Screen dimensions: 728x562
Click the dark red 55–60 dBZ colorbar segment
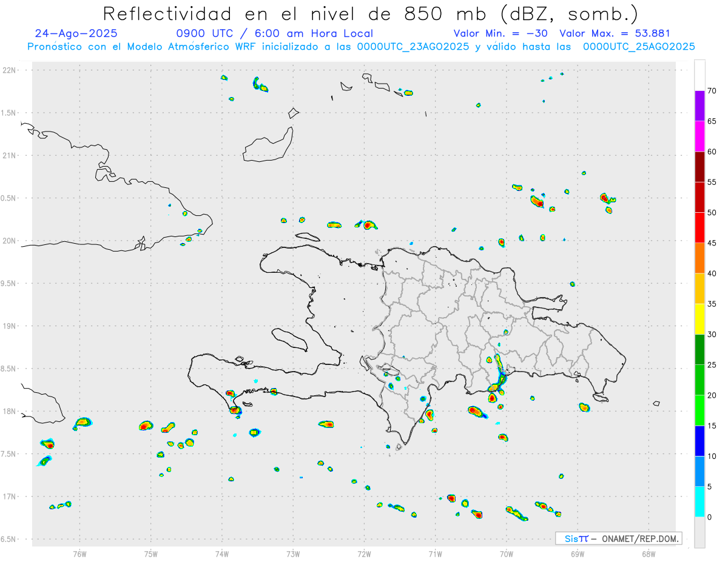[699, 167]
